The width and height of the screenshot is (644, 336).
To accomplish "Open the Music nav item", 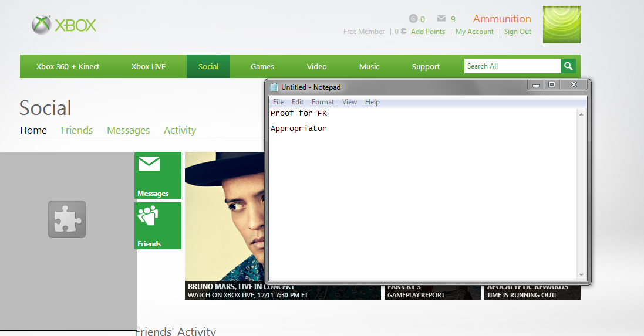I will (x=369, y=66).
